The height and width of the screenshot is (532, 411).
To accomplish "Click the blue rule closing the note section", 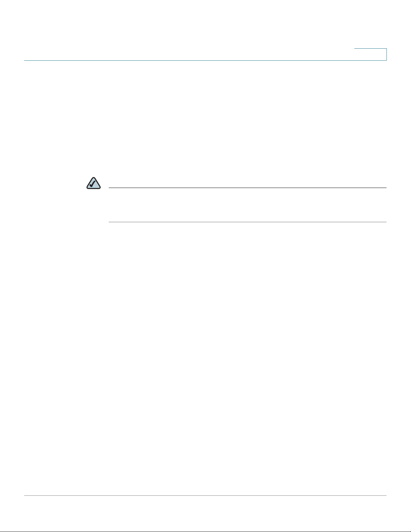I will point(248,222).
